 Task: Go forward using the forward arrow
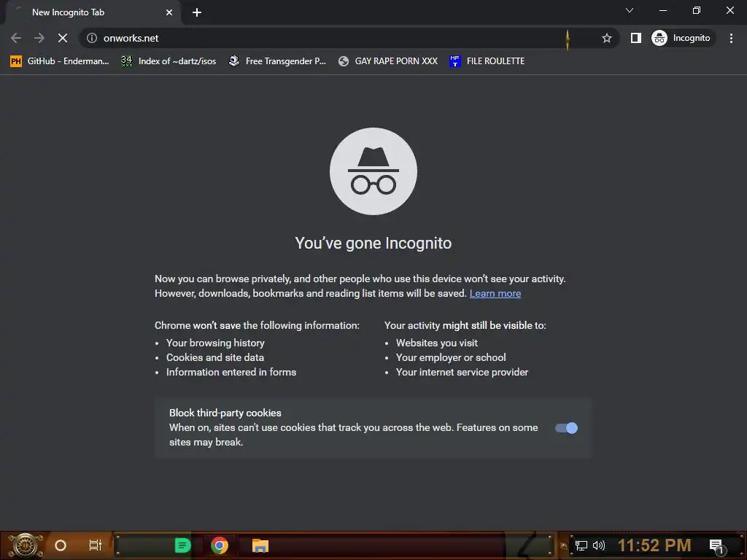point(39,38)
